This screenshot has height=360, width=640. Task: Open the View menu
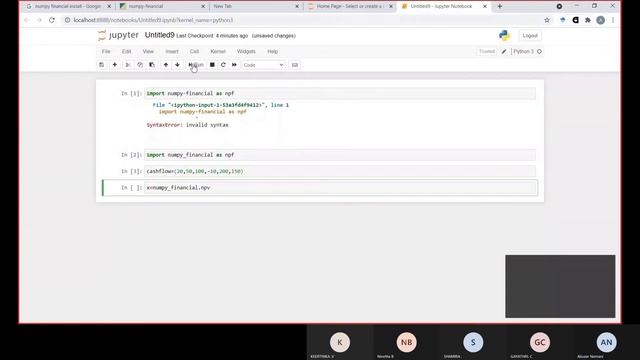[x=148, y=51]
